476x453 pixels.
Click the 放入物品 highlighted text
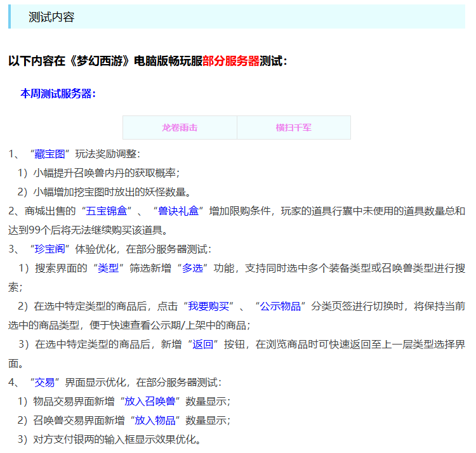[x=154, y=421]
